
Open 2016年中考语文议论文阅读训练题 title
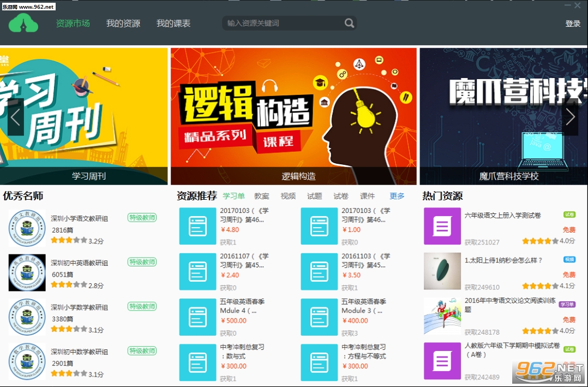pos(510,305)
